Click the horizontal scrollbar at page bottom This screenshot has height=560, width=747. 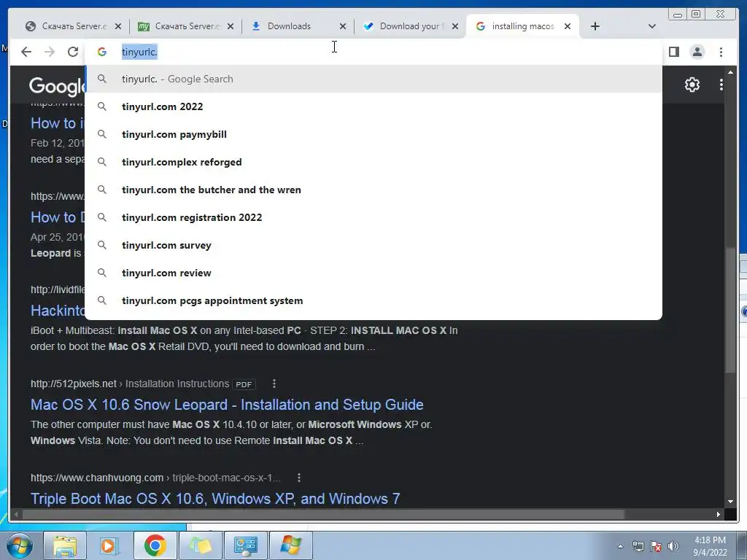(323, 514)
